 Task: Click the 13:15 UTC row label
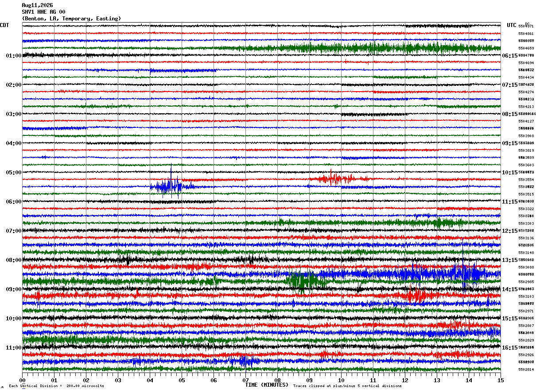click(x=509, y=260)
